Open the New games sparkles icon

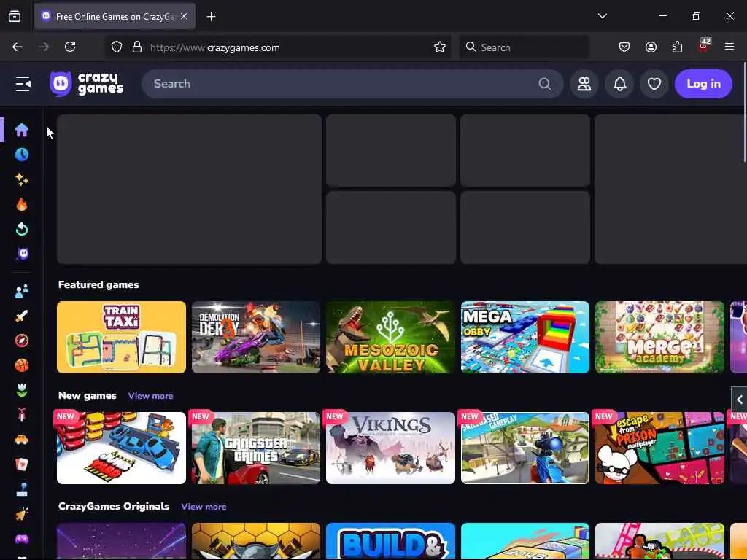coord(21,179)
